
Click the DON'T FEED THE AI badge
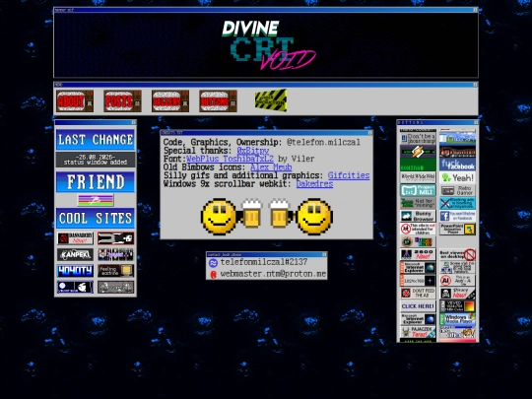pyautogui.click(x=418, y=294)
